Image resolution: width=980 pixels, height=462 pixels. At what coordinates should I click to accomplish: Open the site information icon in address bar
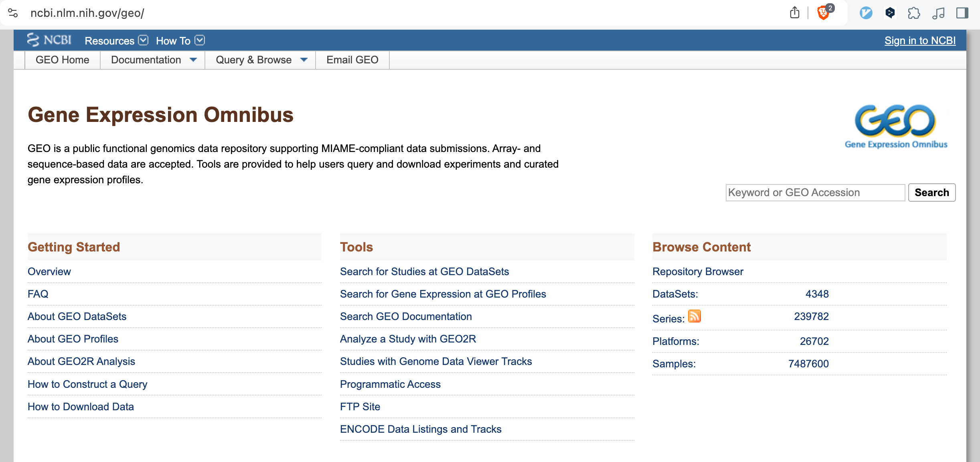tap(13, 13)
